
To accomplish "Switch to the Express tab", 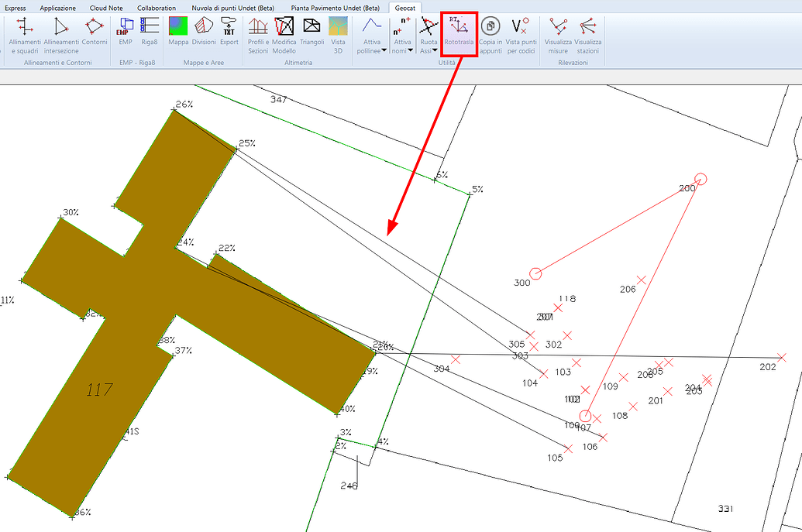I will pyautogui.click(x=15, y=9).
